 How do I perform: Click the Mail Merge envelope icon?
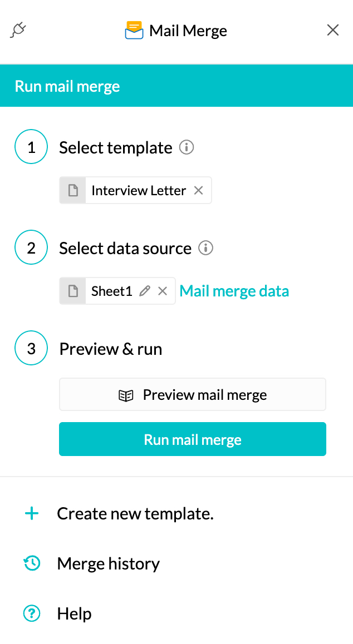134,30
